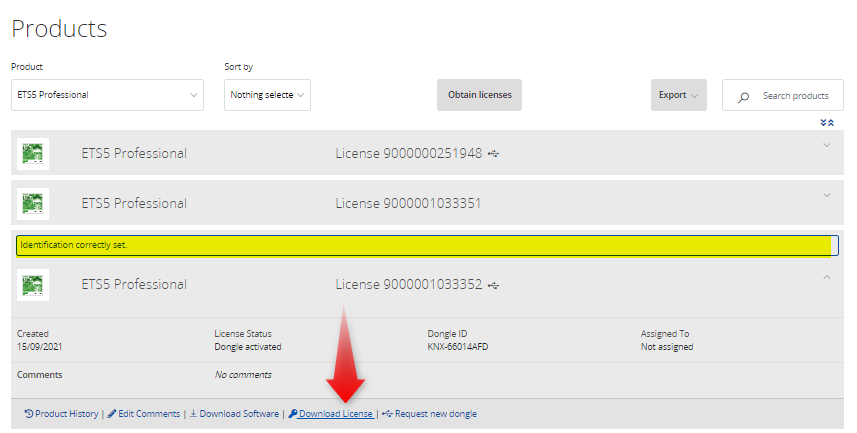Viewport: 857px width, 433px height.
Task: Open the Sort by dropdown
Action: 267,95
